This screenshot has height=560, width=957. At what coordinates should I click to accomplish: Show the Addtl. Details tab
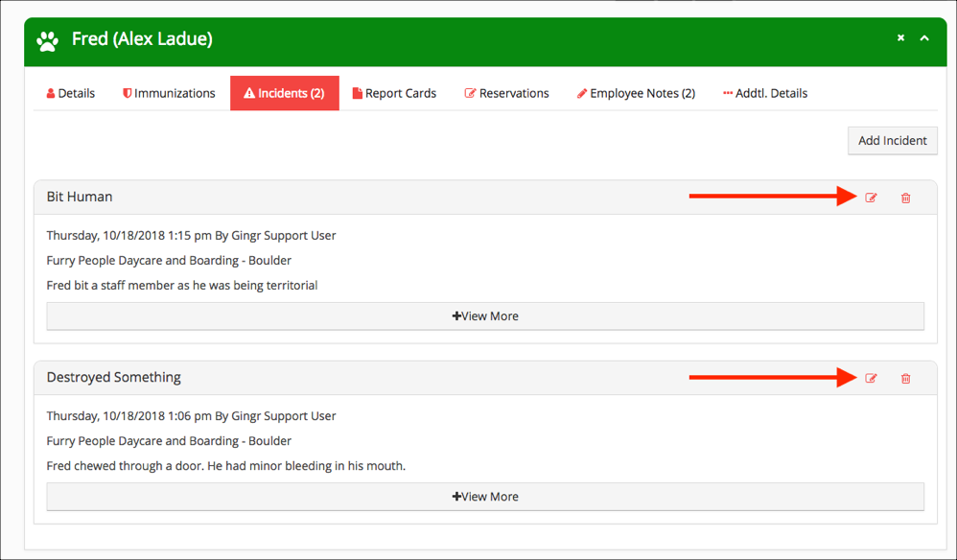[765, 93]
